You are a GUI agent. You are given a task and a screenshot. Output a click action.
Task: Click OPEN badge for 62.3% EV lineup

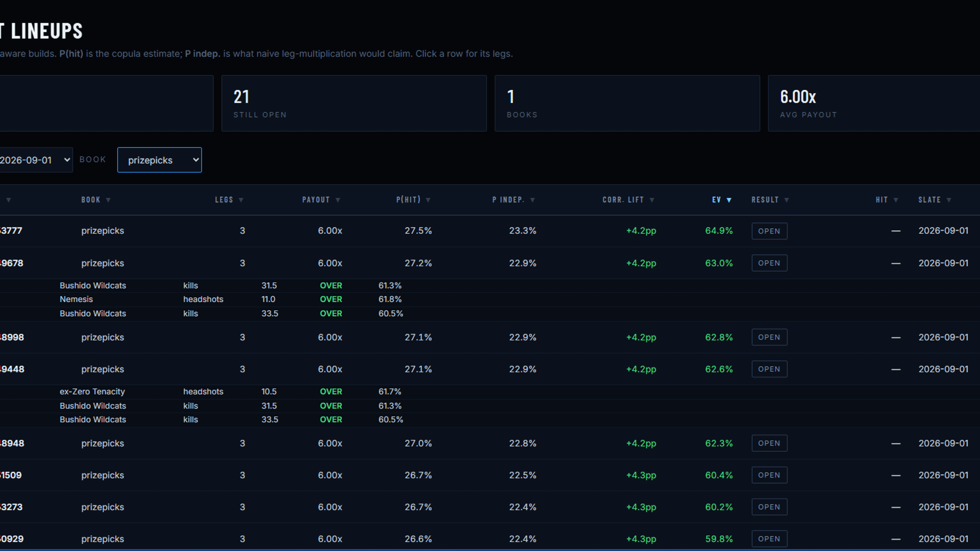tap(769, 443)
